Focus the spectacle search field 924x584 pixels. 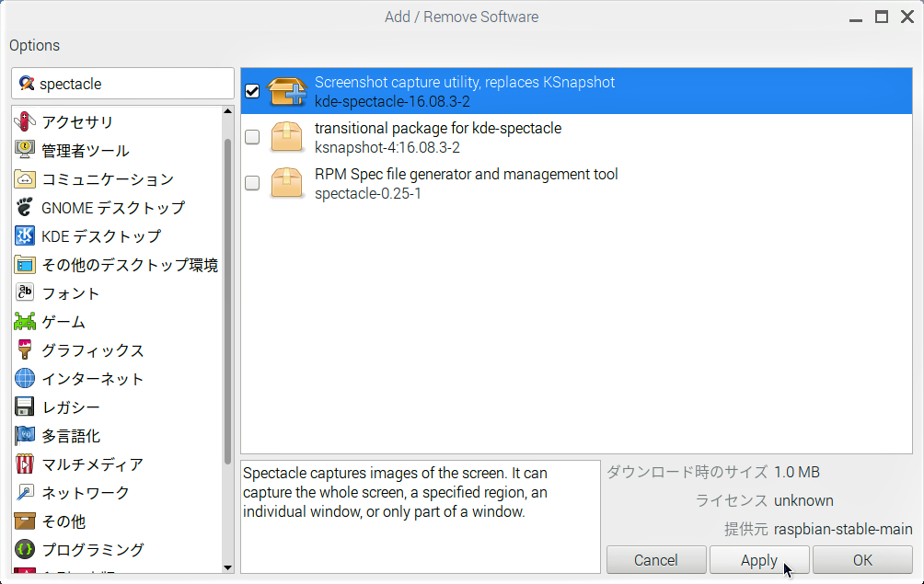[122, 83]
